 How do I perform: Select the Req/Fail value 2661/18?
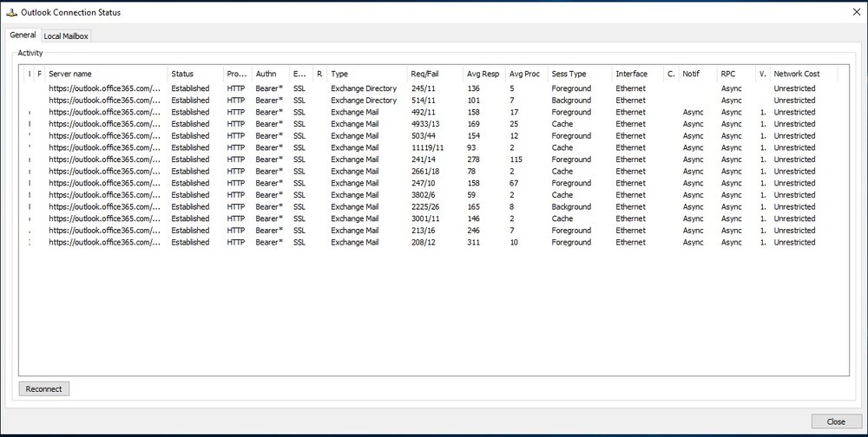click(x=425, y=172)
